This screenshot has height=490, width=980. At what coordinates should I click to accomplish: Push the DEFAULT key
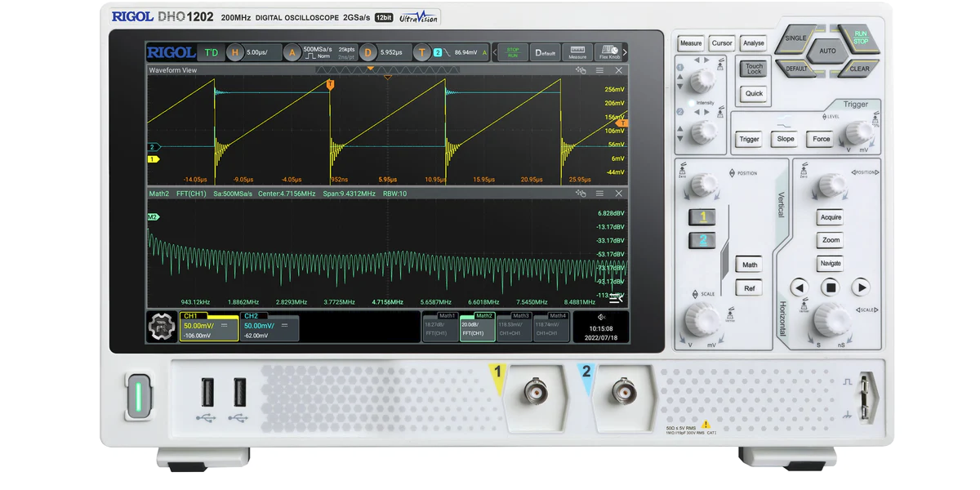coord(797,69)
